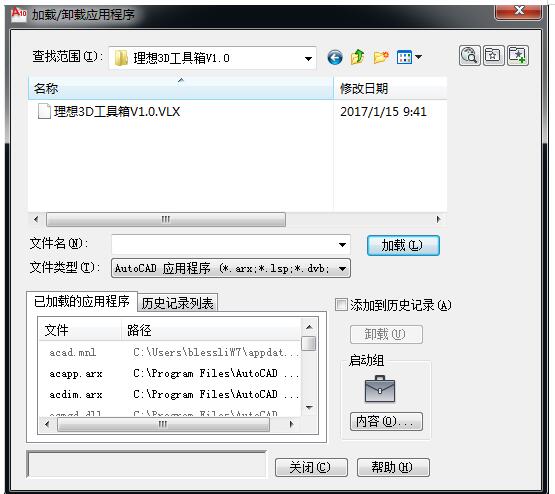The height and width of the screenshot is (494, 555).
Task: Open the view menu grid icon
Action: tap(409, 57)
